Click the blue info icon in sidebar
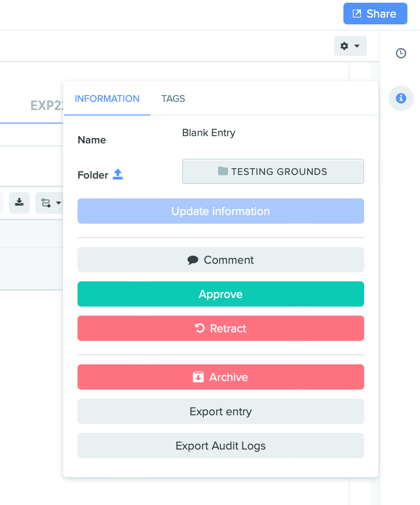Image resolution: width=420 pixels, height=505 pixels. click(x=401, y=98)
